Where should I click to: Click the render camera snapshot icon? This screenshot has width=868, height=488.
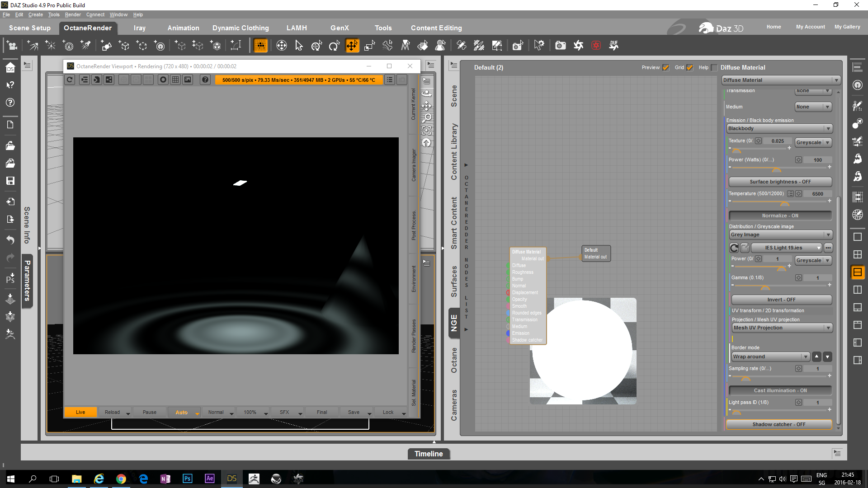560,46
